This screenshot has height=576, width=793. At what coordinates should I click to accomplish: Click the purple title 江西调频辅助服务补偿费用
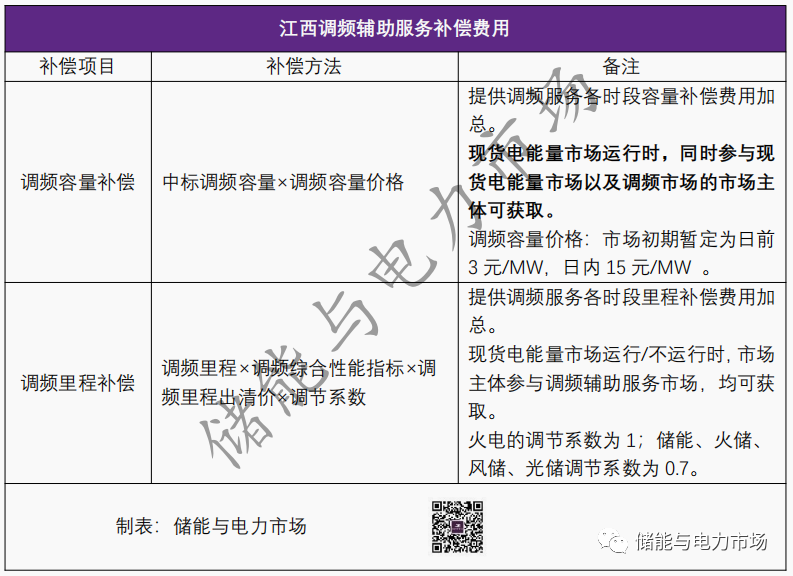394,29
